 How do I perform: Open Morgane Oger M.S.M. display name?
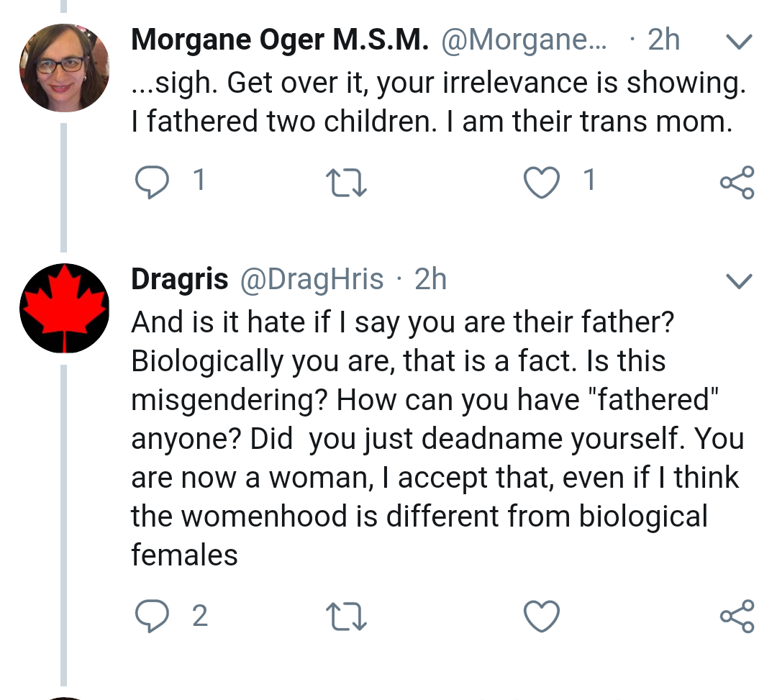280,40
